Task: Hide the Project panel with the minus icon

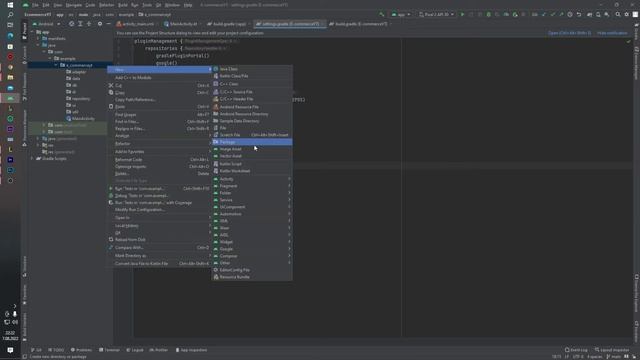Action: (108, 24)
